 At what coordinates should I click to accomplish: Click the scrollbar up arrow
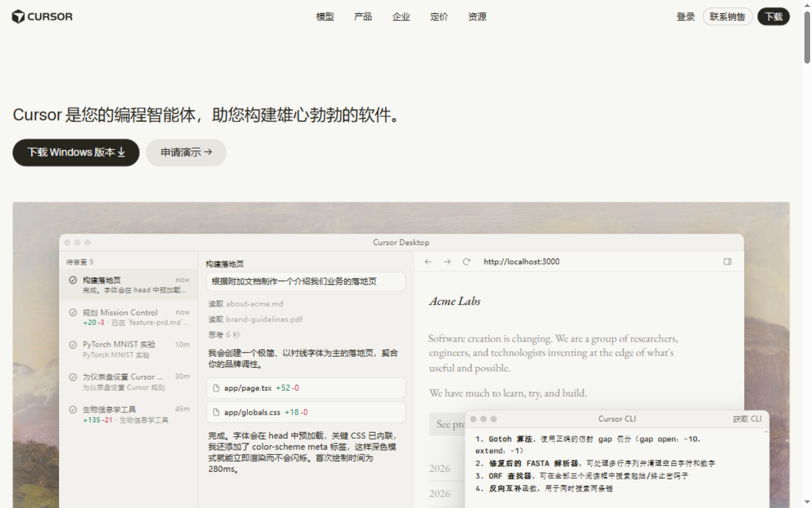[x=807, y=4]
